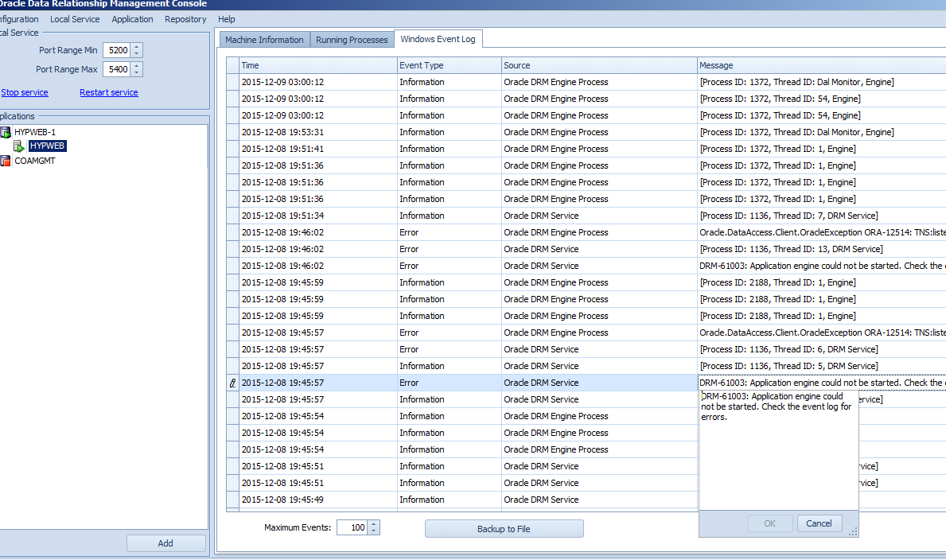946x560 pixels.
Task: Increment the Maximum Events spinner
Action: click(374, 524)
